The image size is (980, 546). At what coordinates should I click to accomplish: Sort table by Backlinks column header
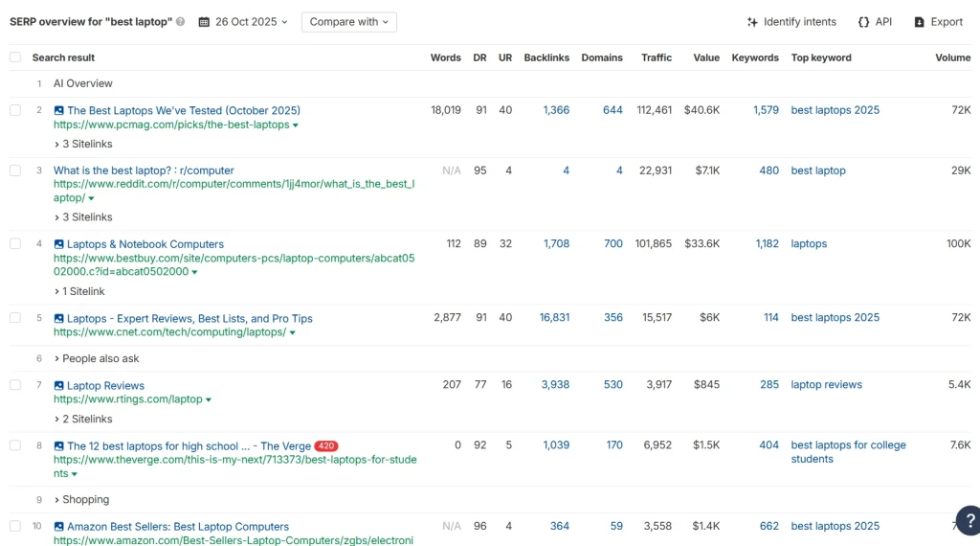[x=546, y=57]
